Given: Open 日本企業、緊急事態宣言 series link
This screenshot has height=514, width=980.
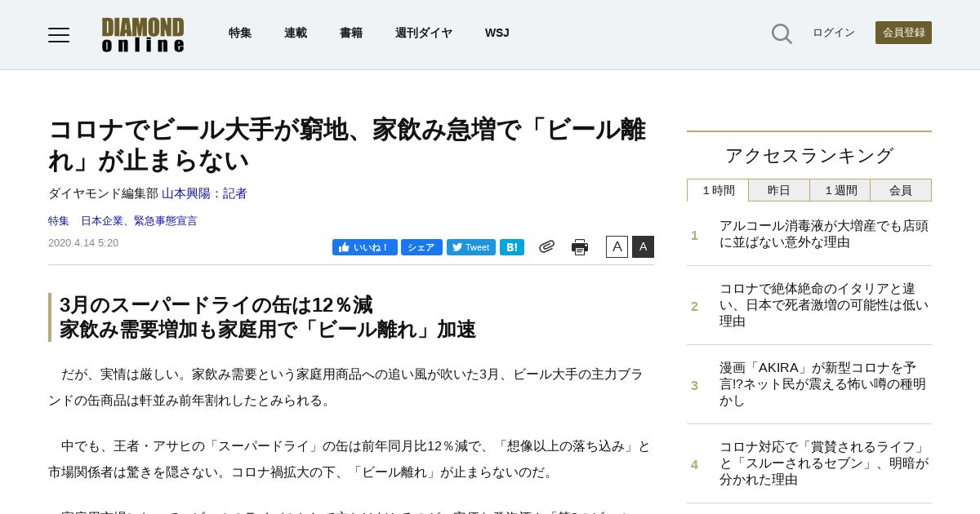Looking at the screenshot, I should pyautogui.click(x=139, y=220).
